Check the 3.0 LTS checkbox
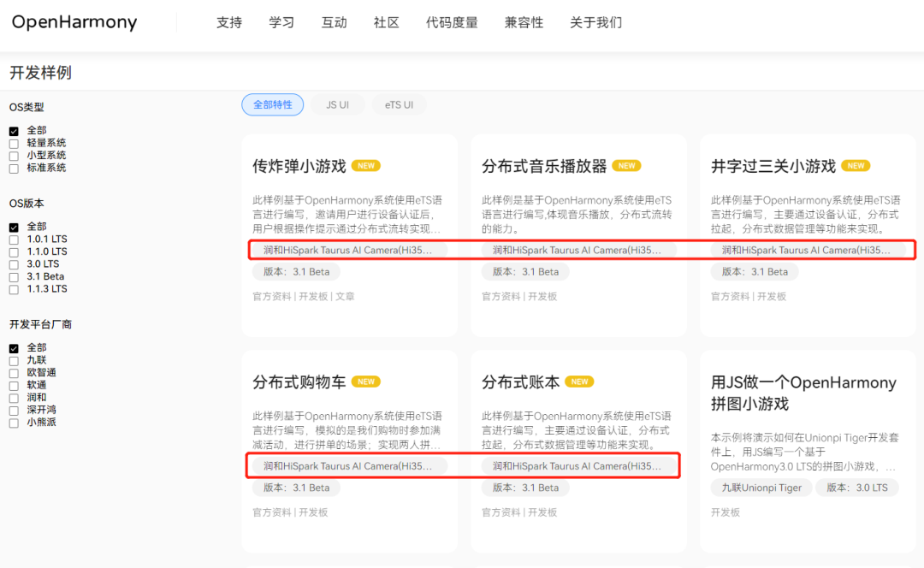Viewport: 924px width, 568px height. point(14,264)
